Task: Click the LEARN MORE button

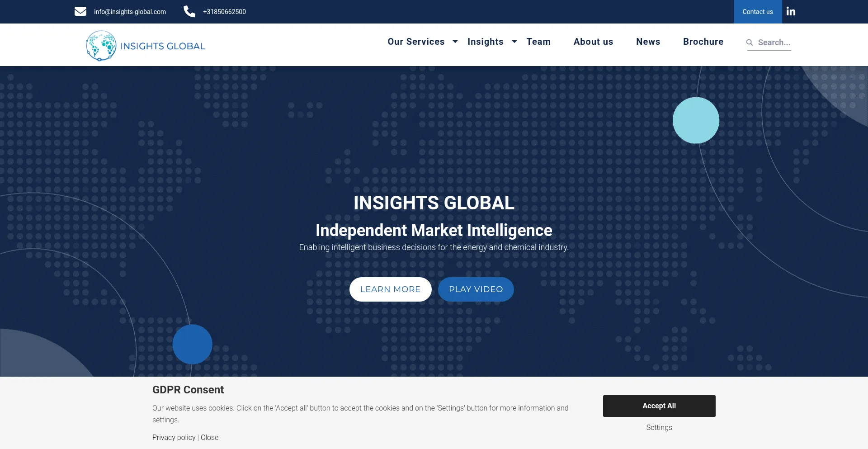Action: 390,289
